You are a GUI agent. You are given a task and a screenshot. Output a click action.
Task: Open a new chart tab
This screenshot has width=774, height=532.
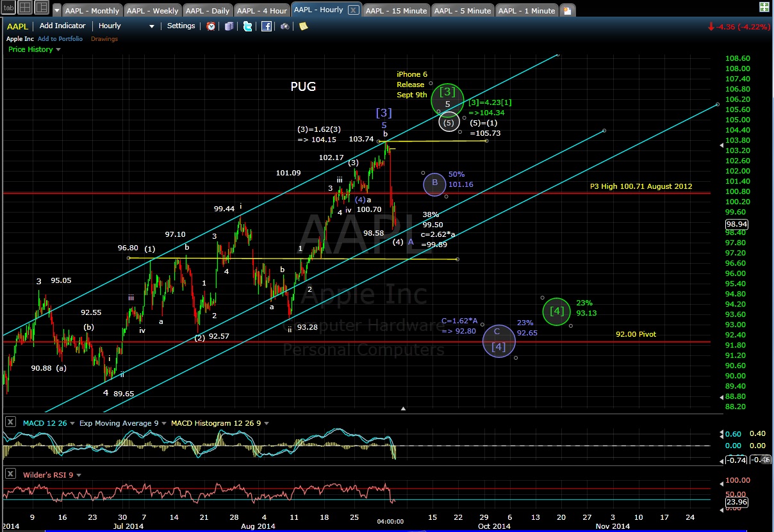tap(566, 11)
